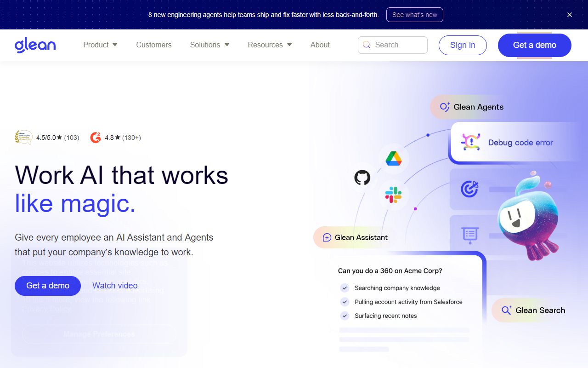The image size is (588, 368).
Task: Select Customers in the navigation menu
Action: pyautogui.click(x=153, y=45)
